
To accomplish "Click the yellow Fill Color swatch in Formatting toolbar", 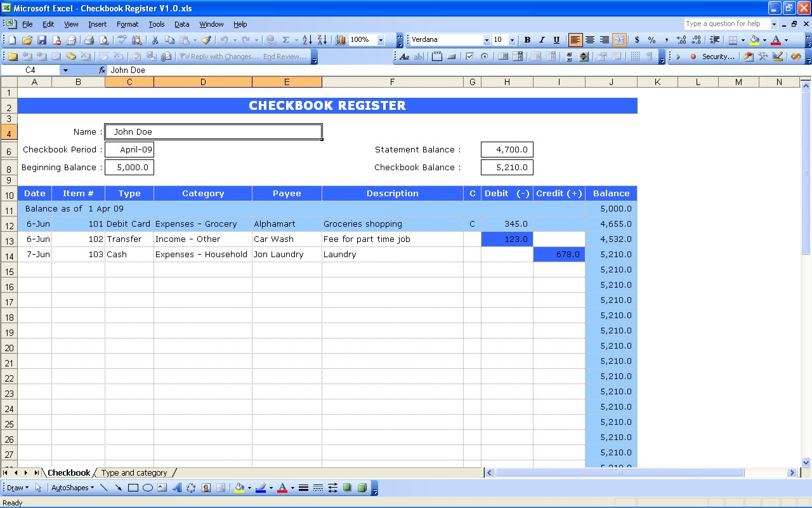I will point(754,40).
